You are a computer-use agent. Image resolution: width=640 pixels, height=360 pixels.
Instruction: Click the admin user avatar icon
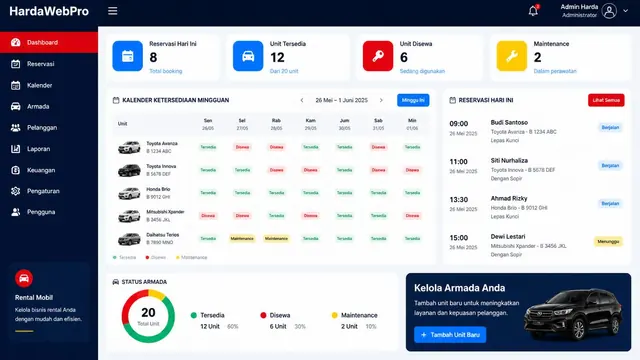click(x=609, y=11)
